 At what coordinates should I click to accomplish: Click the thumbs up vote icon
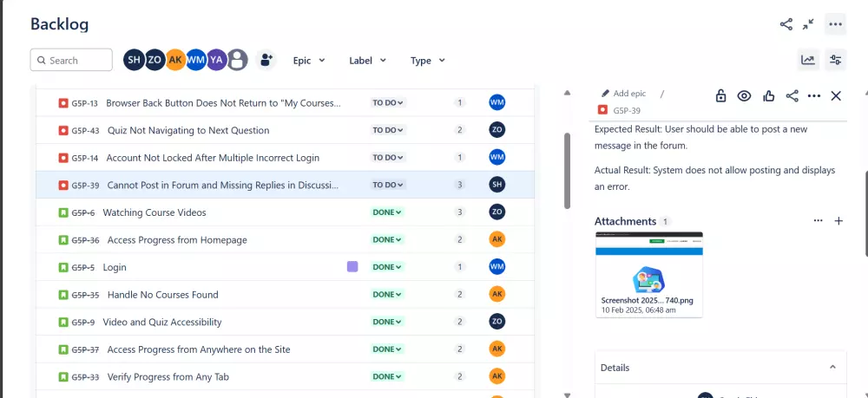[768, 95]
